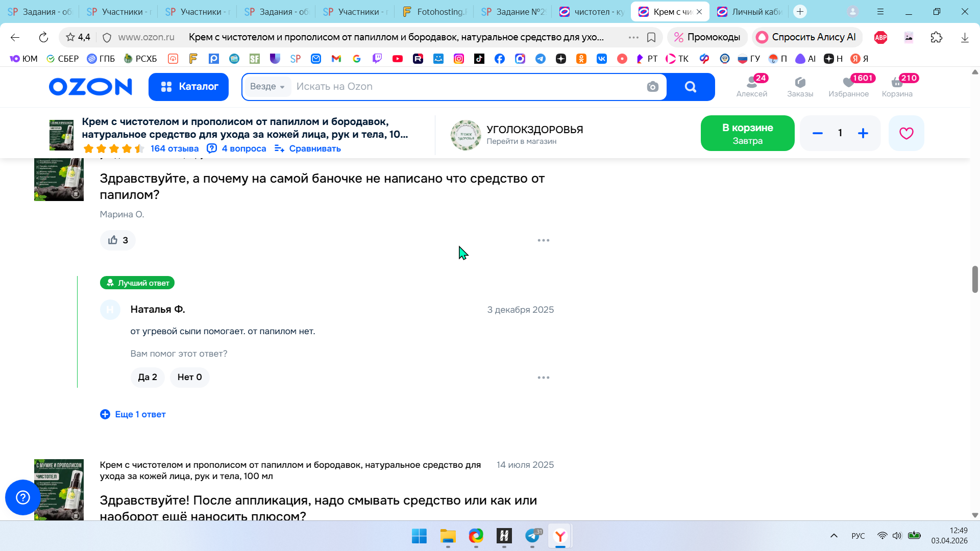Open Заказы orders icon
980x551 pixels.
(800, 86)
